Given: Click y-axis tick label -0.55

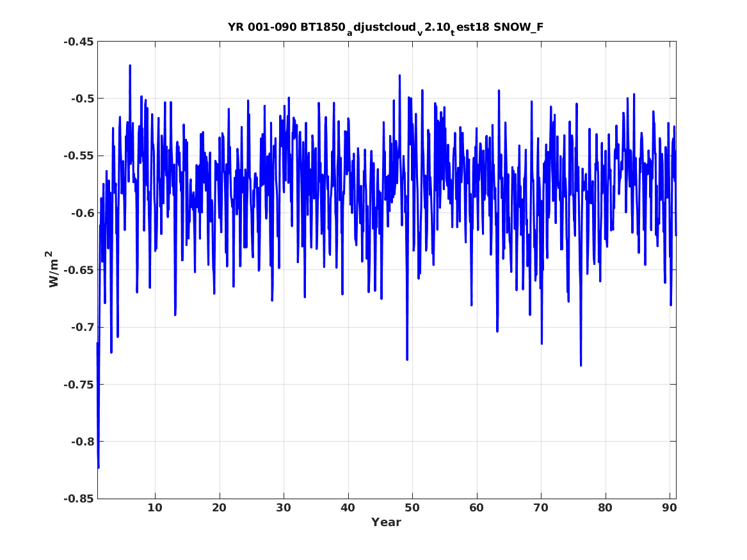Looking at the screenshot, I should click(79, 156).
